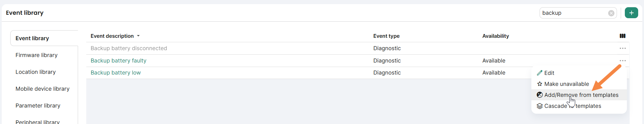Switch to Location library
Image resolution: width=644 pixels, height=124 pixels.
coord(36,72)
